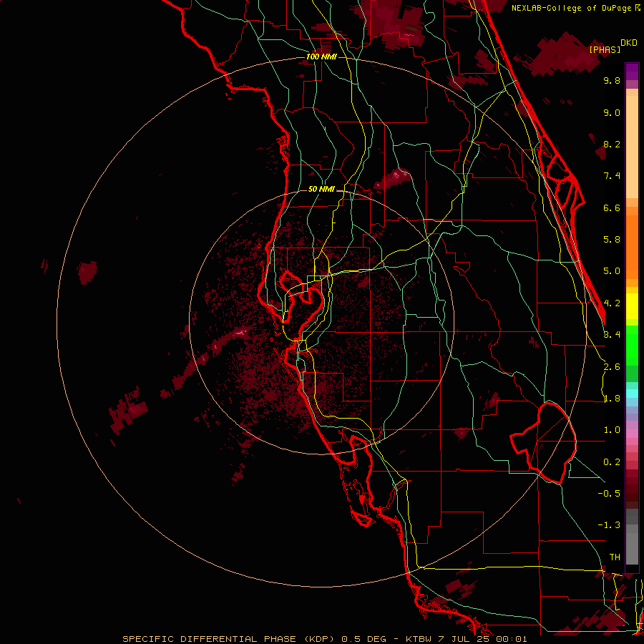Click the 9.0 value on color scale

[612, 112]
